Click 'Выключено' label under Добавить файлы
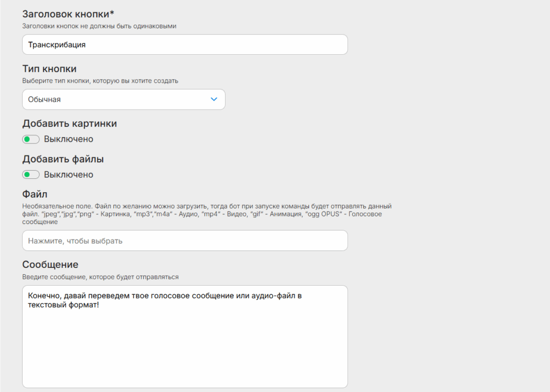The width and height of the screenshot is (550, 392). [69, 175]
